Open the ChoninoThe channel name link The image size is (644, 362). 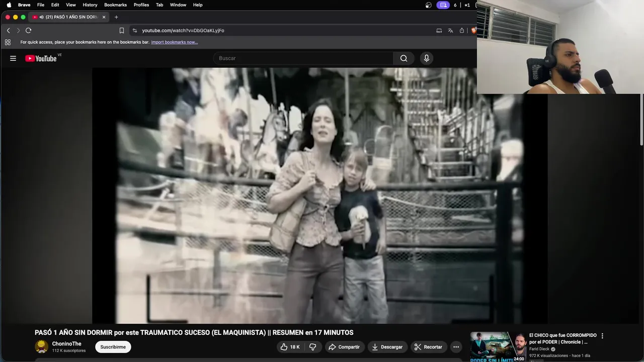(67, 344)
